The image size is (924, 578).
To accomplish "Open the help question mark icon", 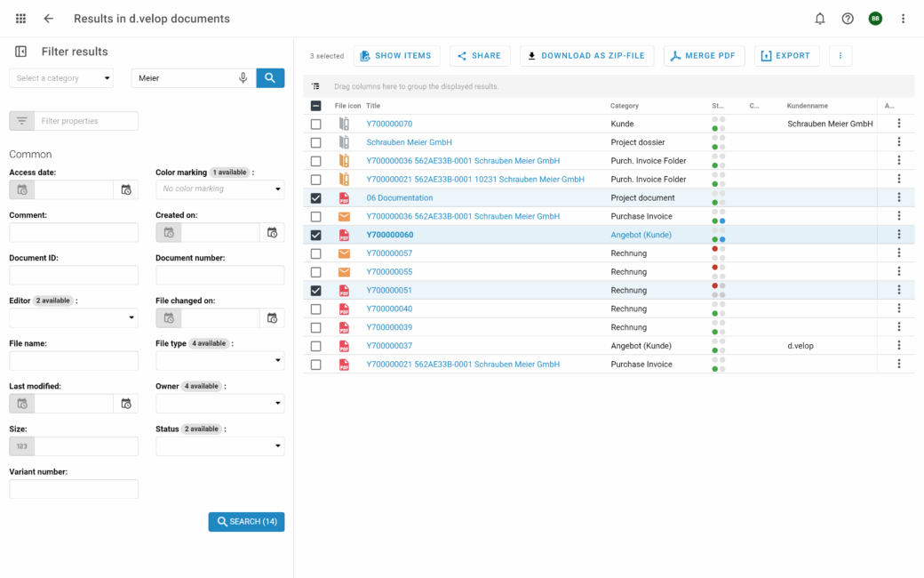I will [x=848, y=19].
